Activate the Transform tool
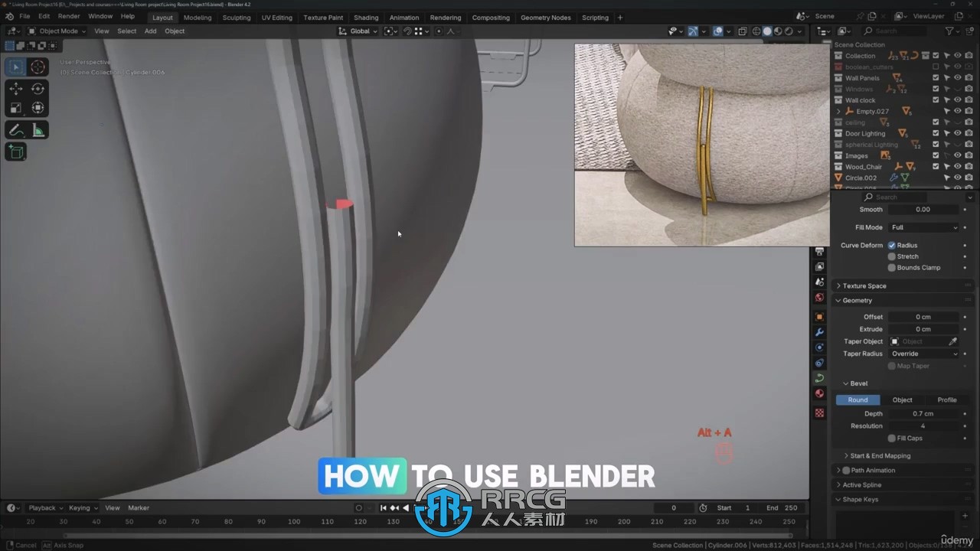The width and height of the screenshot is (980, 551). 38,108
